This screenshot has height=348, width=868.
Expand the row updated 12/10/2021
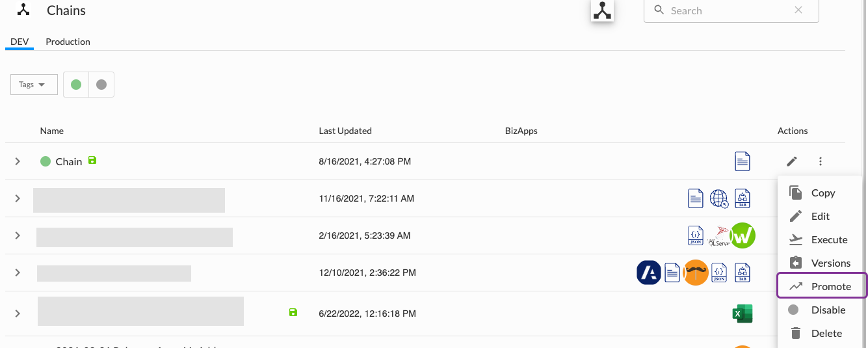click(18, 273)
